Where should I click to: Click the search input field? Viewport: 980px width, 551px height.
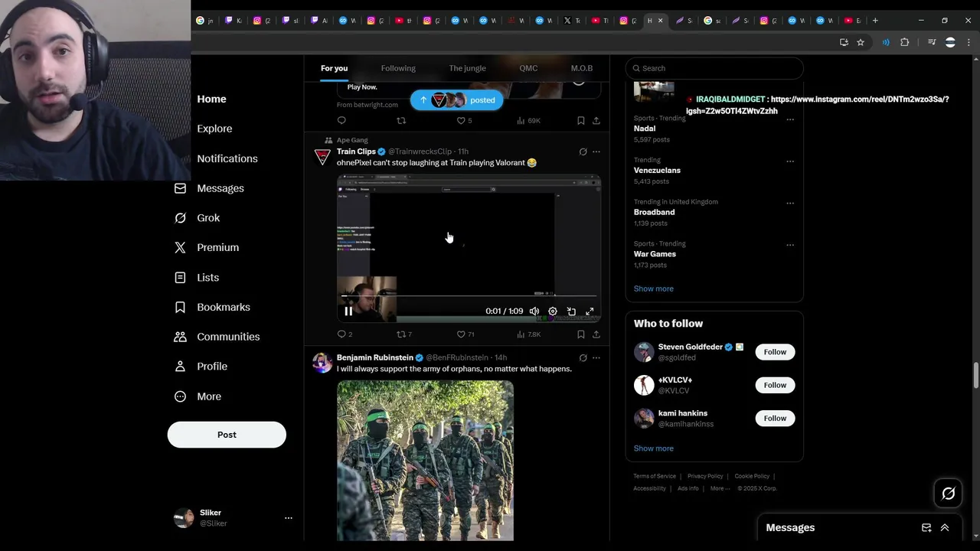[x=714, y=68]
